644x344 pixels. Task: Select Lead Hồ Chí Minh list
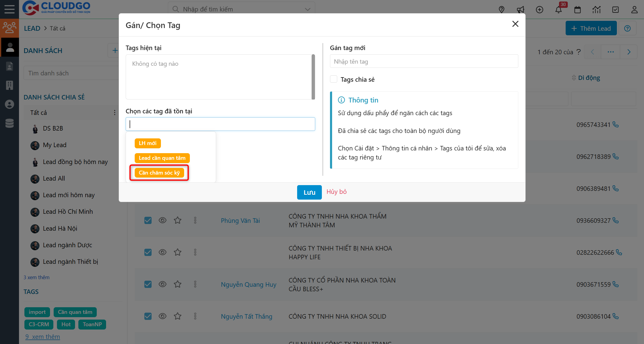click(x=68, y=212)
